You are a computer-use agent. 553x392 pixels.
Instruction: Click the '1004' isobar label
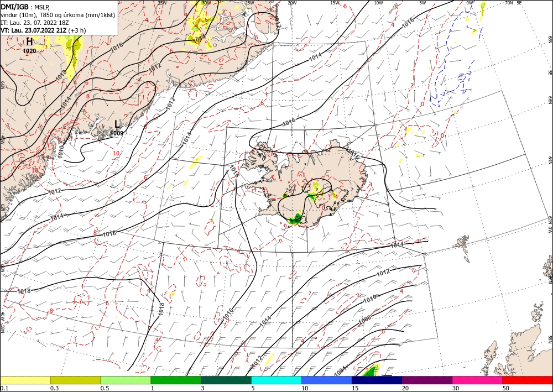point(340,371)
